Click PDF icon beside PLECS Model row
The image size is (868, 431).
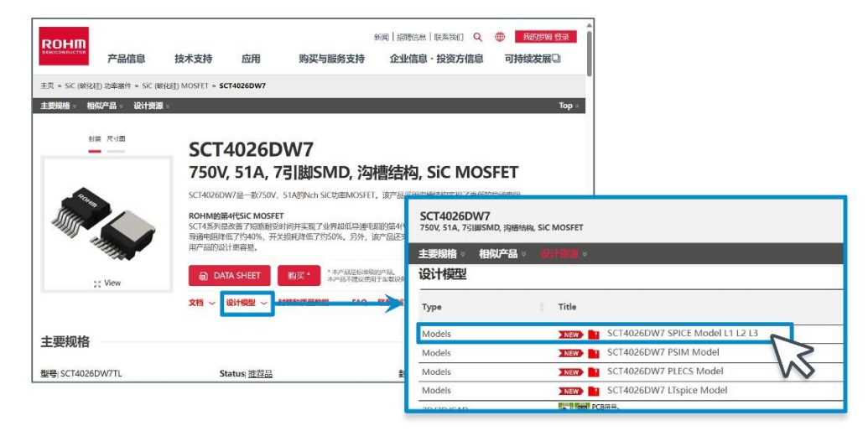[x=594, y=371]
